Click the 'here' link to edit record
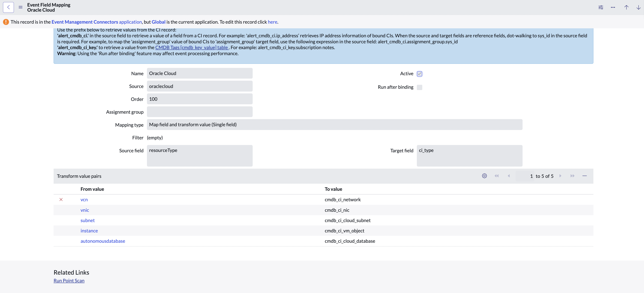Image resolution: width=644 pixels, height=293 pixels. [x=273, y=22]
